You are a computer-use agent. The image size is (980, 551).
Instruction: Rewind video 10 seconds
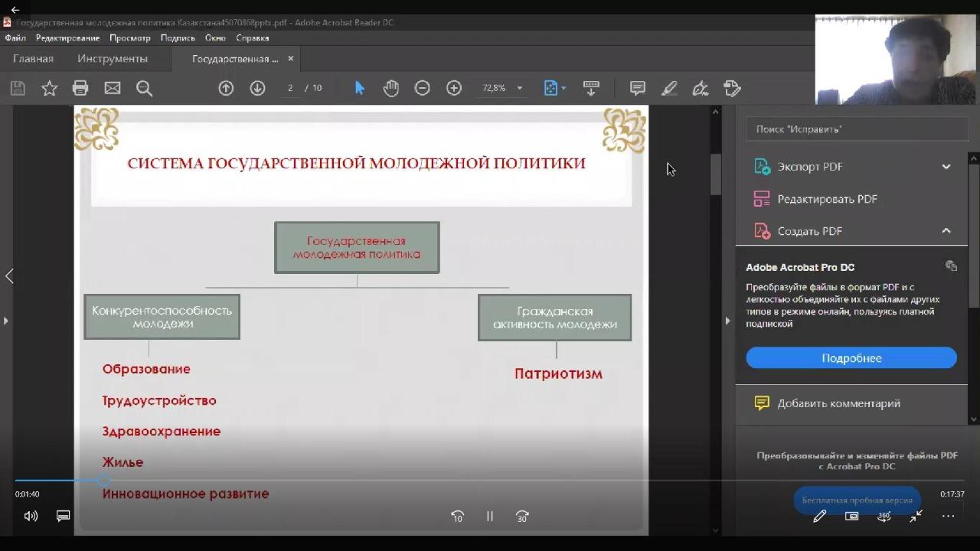457,517
